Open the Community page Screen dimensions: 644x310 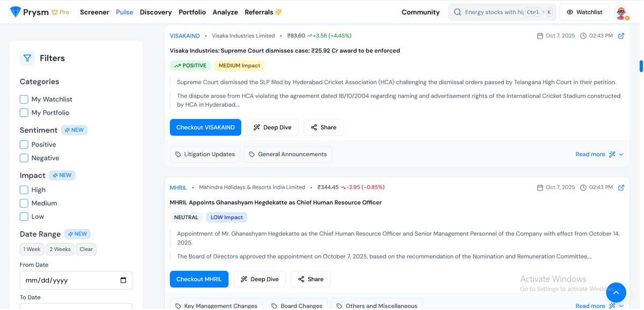click(x=421, y=12)
